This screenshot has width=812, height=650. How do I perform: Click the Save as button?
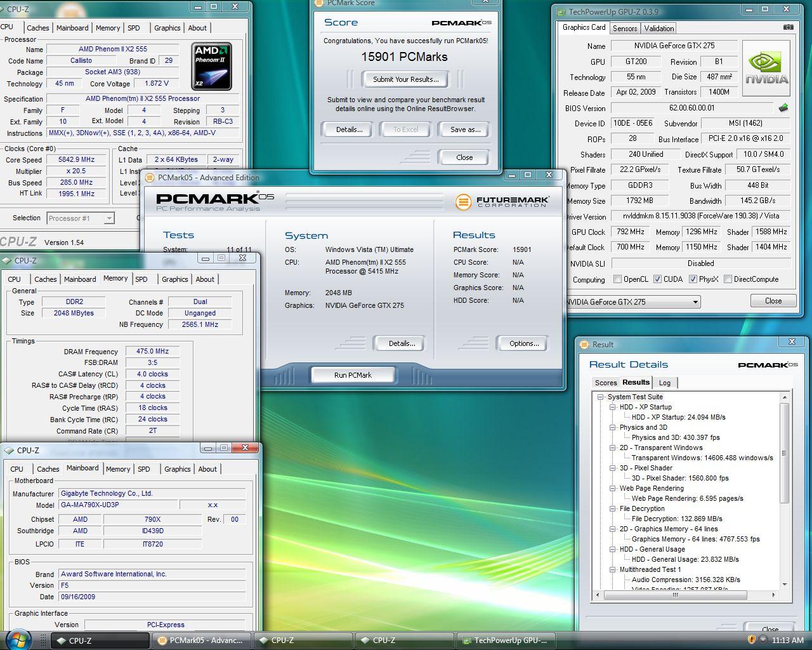pyautogui.click(x=465, y=129)
